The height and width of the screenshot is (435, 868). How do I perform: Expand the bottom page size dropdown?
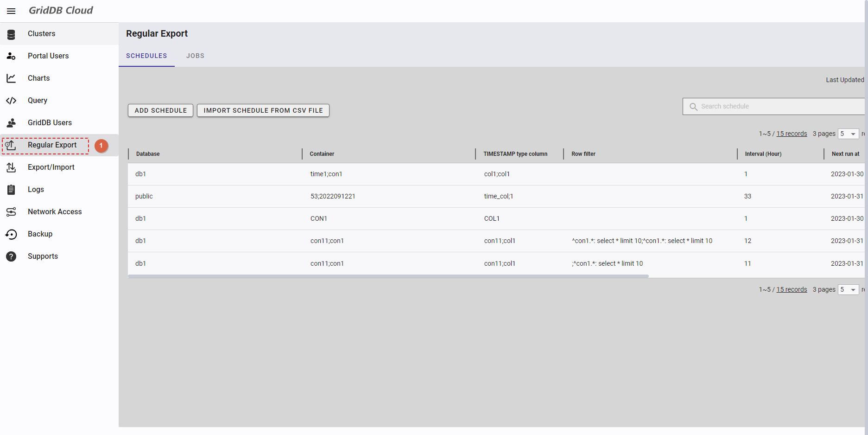click(x=848, y=290)
